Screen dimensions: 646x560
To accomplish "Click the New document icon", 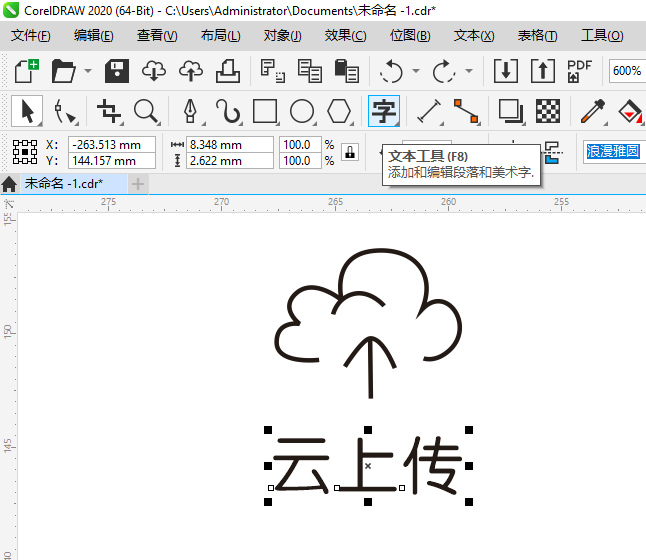I will coord(26,71).
